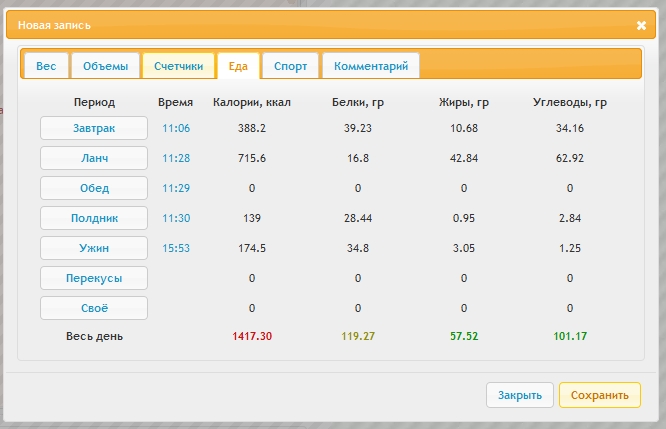Click the Своё custom period button

[x=94, y=307]
